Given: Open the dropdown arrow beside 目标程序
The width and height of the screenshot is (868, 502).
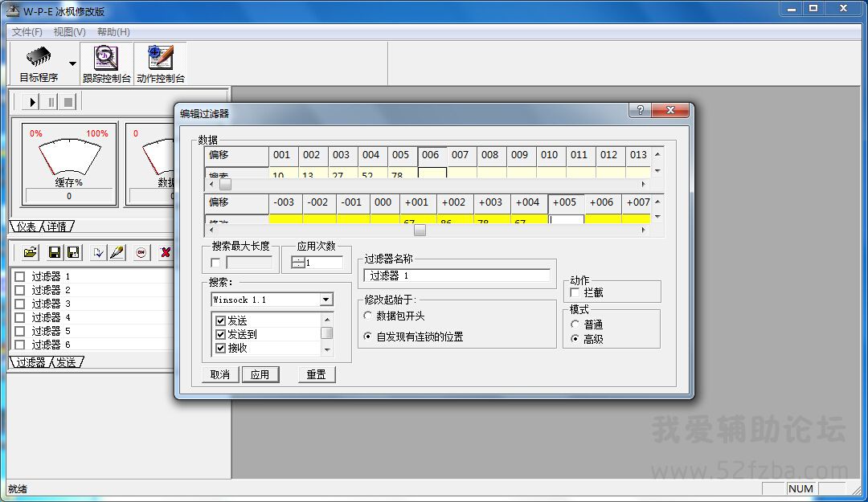Looking at the screenshot, I should 72,63.
